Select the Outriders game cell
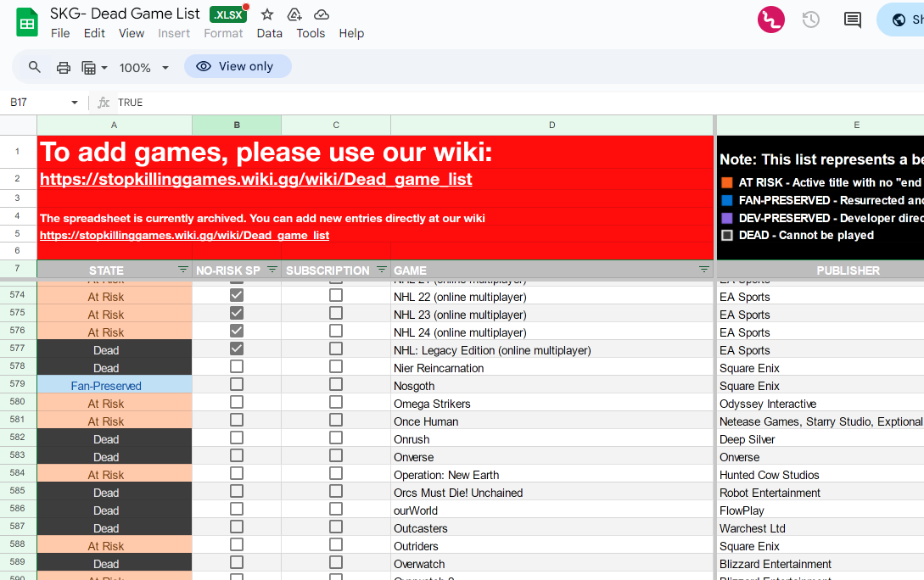Image resolution: width=924 pixels, height=580 pixels. click(552, 545)
